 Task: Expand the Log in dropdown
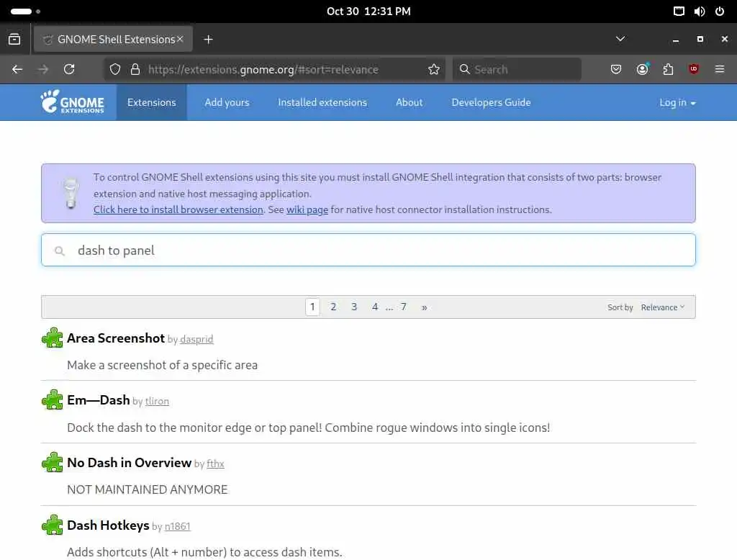[x=677, y=102]
